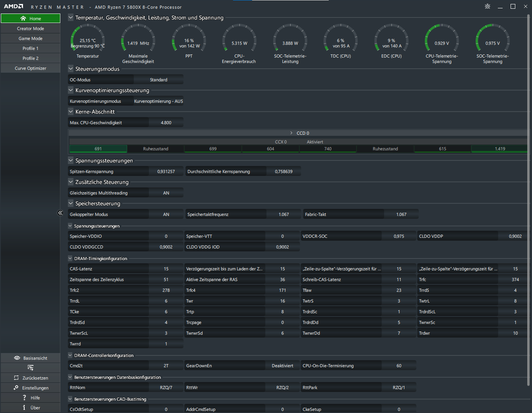Click the vertical scrollbar

pyautogui.click(x=528, y=200)
